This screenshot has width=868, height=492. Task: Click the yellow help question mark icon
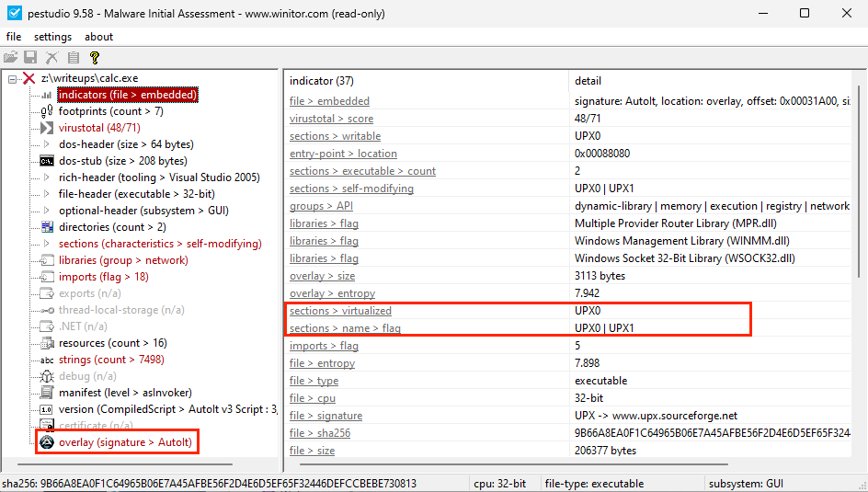[95, 57]
